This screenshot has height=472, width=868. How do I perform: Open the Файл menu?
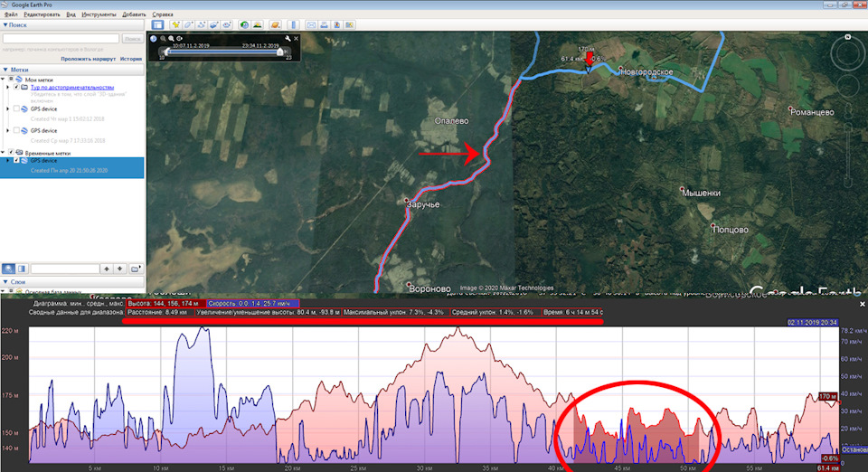[x=11, y=14]
